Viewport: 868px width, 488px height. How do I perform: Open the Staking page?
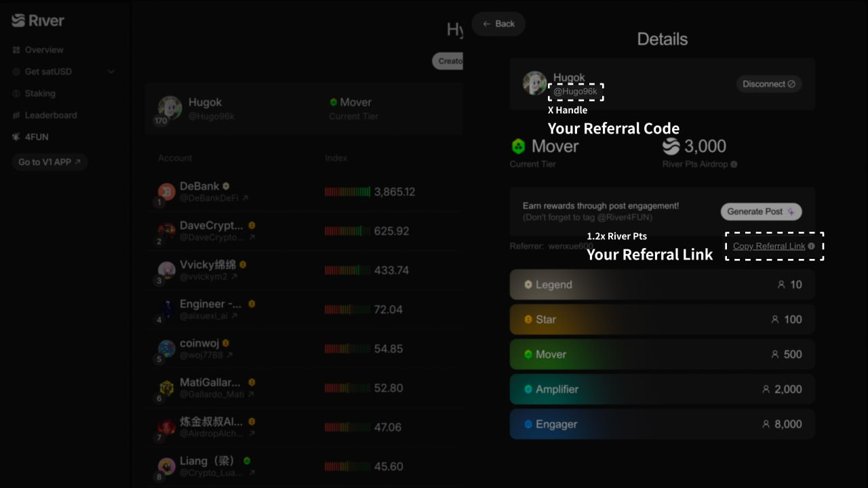point(34,94)
